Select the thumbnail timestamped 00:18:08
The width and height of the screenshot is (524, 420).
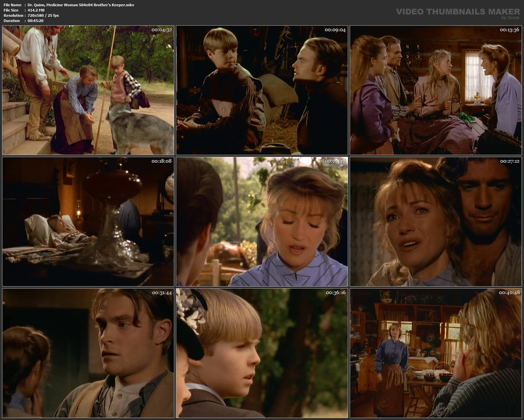[88, 222]
